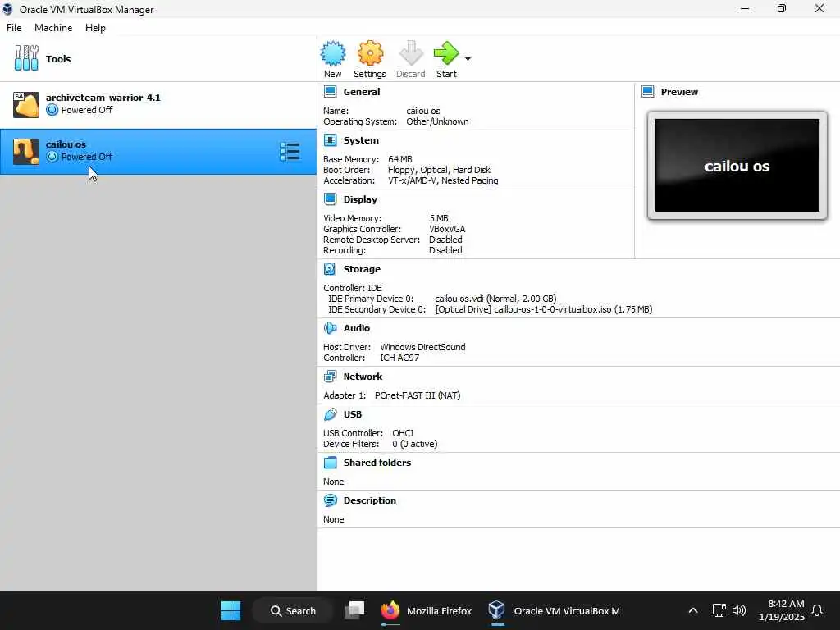Open the Description header link
This screenshot has height=630, width=840.
tap(370, 500)
